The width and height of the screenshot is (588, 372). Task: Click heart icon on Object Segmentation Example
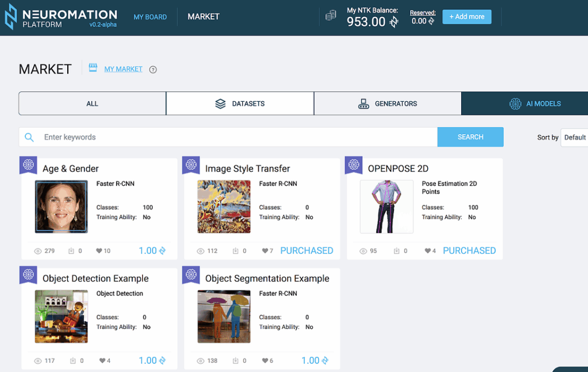pyautogui.click(x=265, y=361)
